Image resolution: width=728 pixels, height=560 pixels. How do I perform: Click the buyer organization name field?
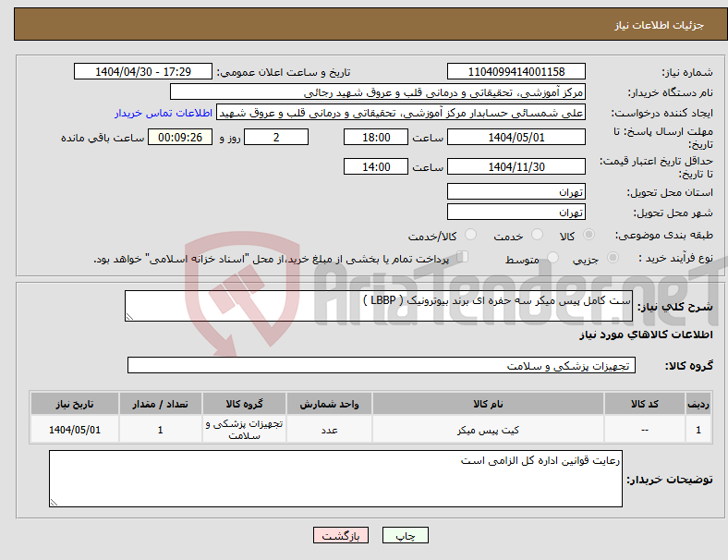(378, 92)
